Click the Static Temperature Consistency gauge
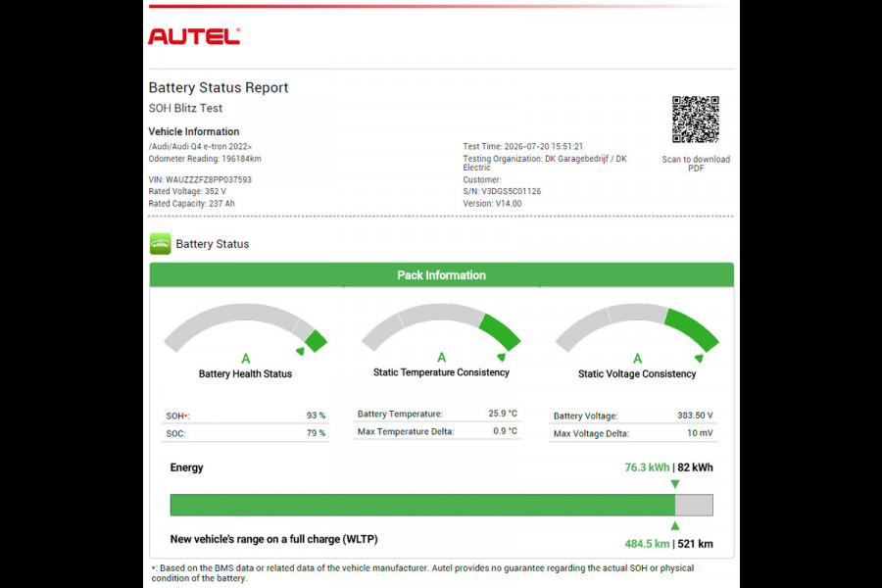Viewport: 882px width, 588px height. coord(441,327)
